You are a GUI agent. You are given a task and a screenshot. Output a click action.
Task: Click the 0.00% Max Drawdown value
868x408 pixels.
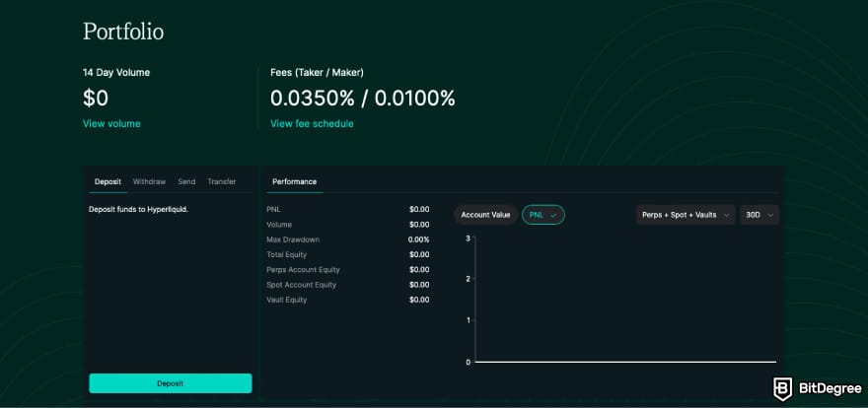[x=418, y=239]
